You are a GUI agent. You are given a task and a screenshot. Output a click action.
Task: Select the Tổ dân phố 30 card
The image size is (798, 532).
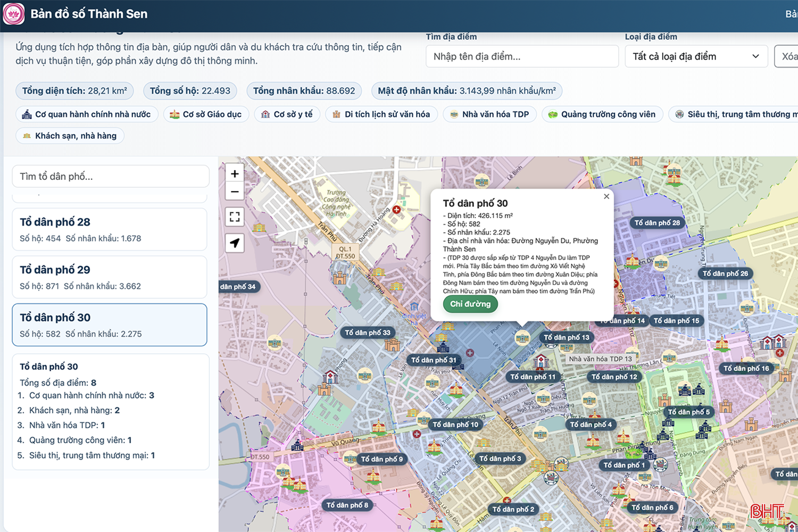point(110,325)
